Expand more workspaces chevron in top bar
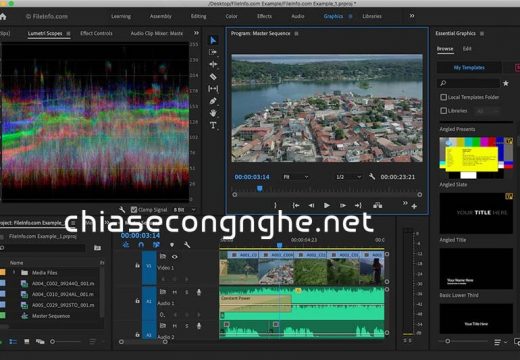 coord(412,16)
